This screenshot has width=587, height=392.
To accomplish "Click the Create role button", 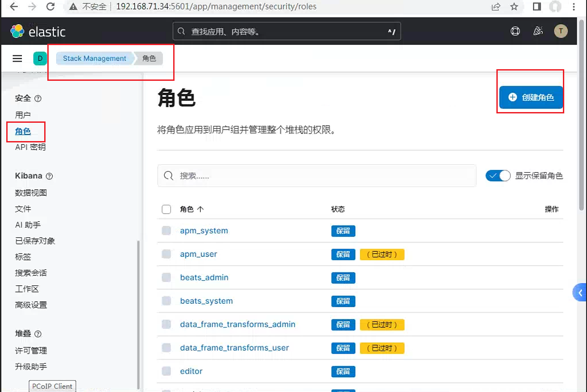I will 531,97.
